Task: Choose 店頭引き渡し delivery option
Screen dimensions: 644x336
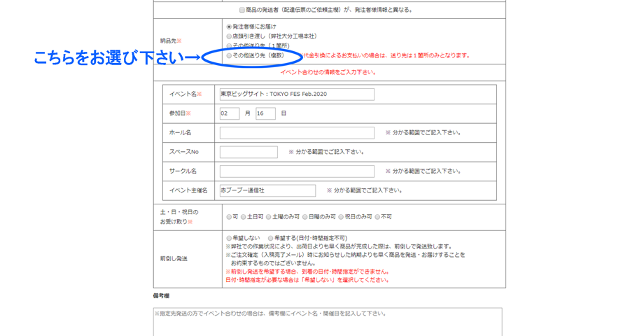Action: coord(229,36)
